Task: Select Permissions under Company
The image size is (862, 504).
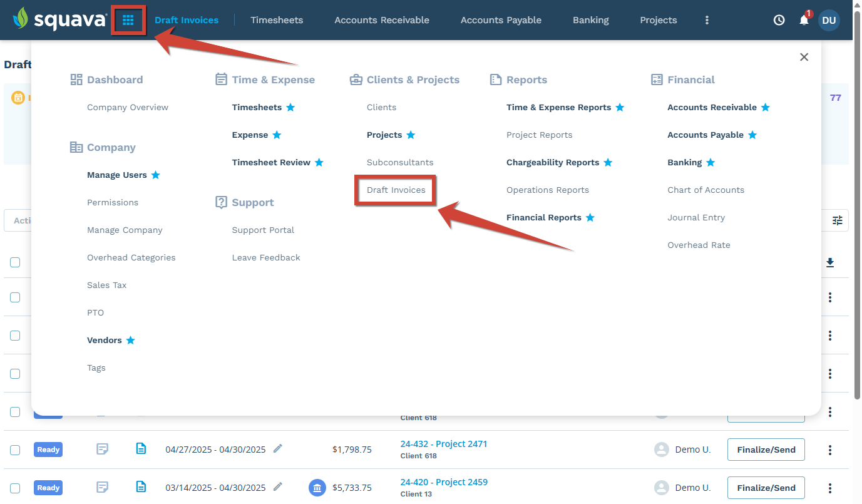Action: pyautogui.click(x=113, y=202)
